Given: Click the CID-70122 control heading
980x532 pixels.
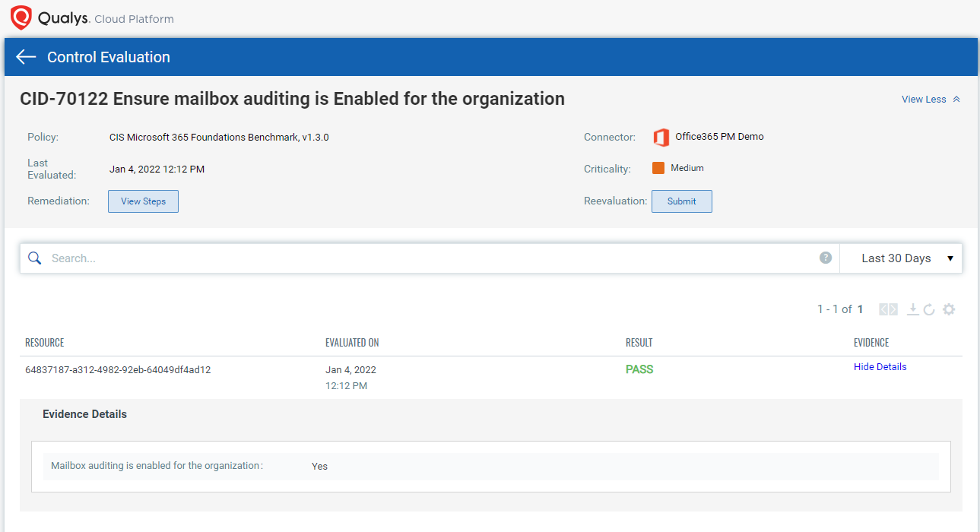Looking at the screenshot, I should click(293, 99).
